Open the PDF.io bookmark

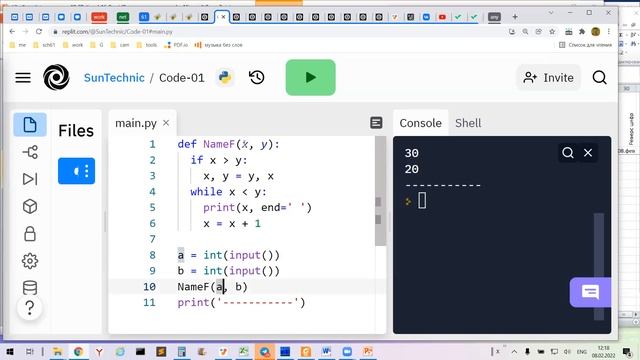click(x=176, y=45)
